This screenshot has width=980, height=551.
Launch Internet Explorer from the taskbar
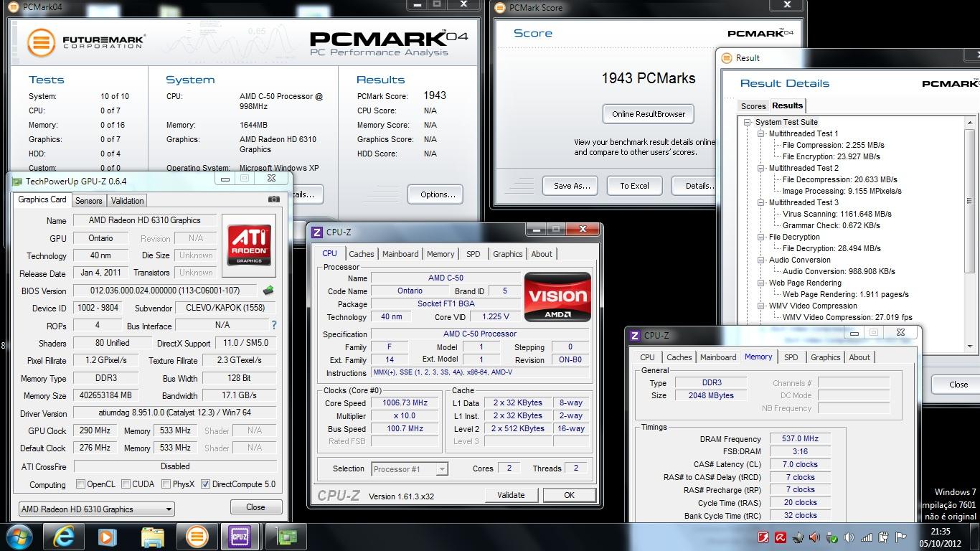point(63,537)
